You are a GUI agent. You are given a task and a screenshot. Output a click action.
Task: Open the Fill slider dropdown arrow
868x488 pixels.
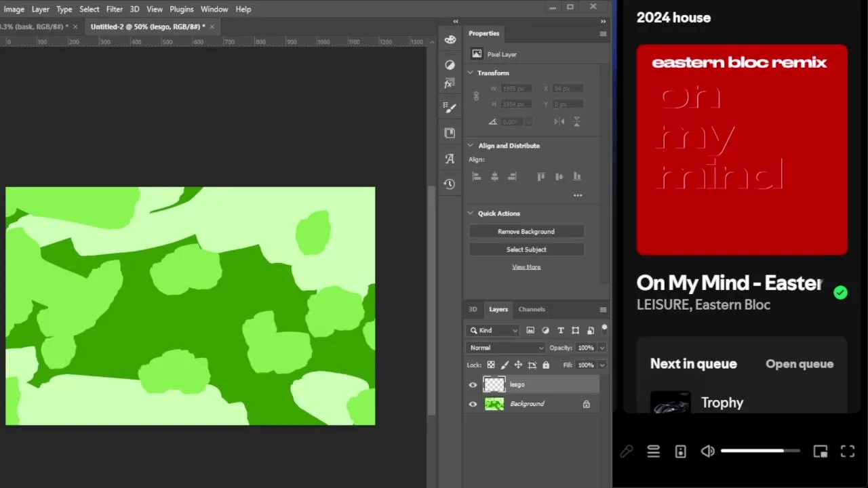[x=601, y=365]
